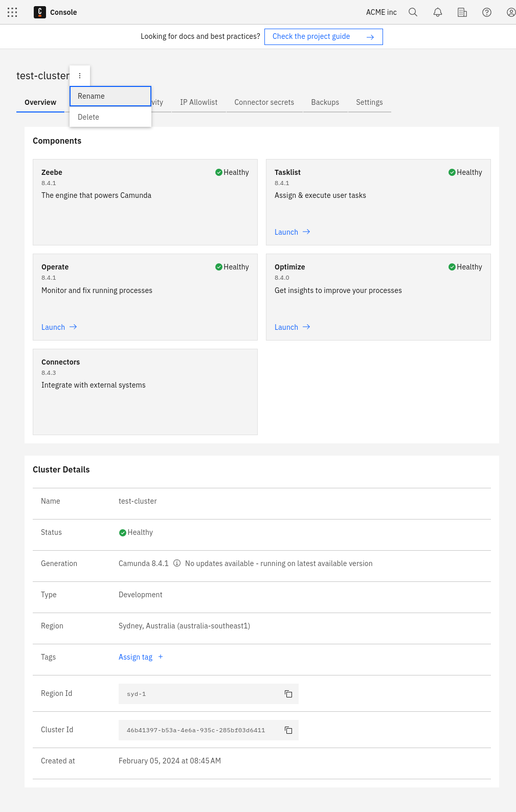
Task: Switch to the IP Allowlist tab
Action: 198,102
